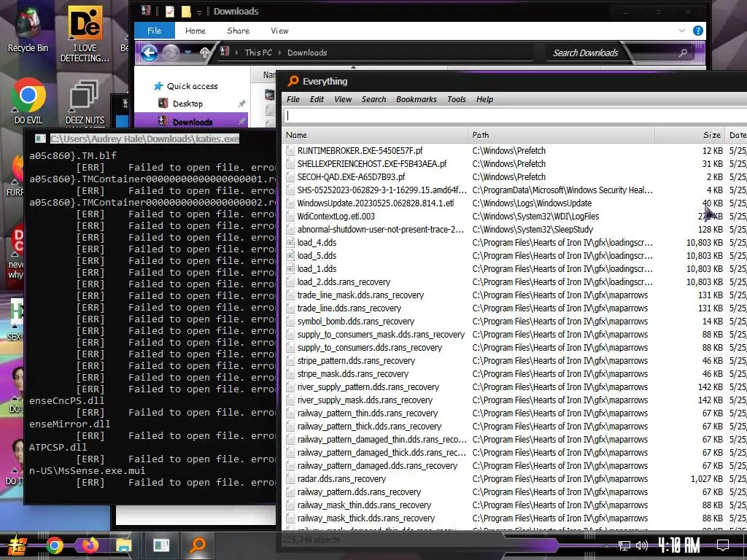Open the View ribbon tab in explorer
747x560 pixels.
[x=279, y=31]
